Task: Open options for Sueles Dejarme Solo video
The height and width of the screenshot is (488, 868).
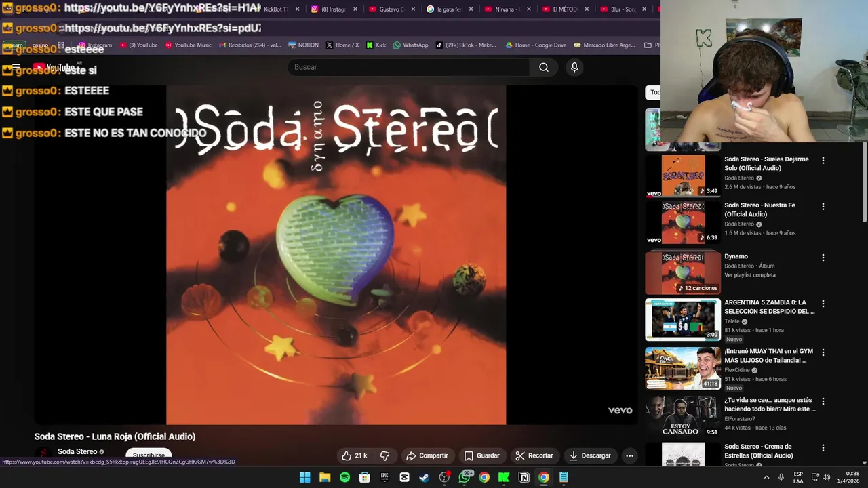Action: point(823,161)
